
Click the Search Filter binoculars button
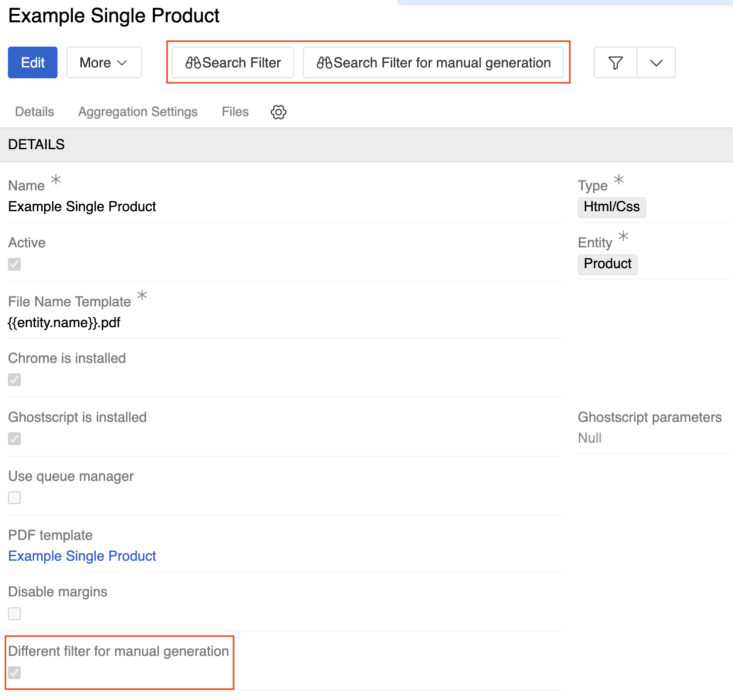click(x=233, y=63)
